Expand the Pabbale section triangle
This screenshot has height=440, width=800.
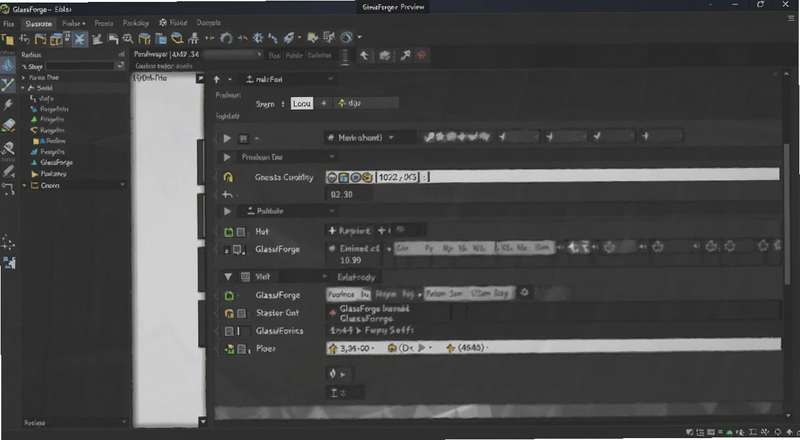click(228, 211)
